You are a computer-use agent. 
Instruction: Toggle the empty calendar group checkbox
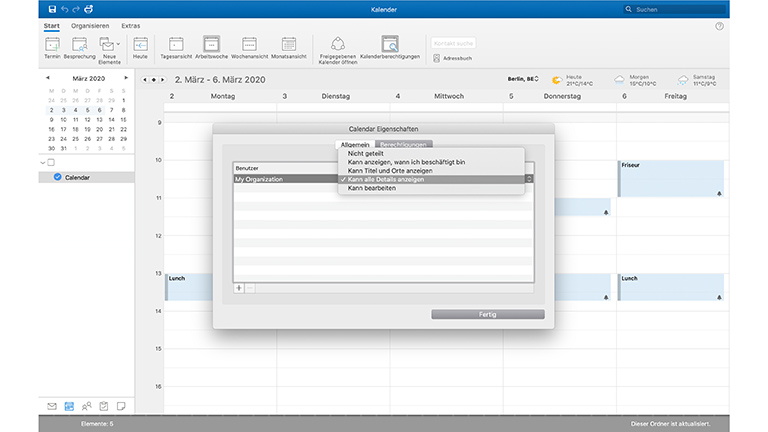pyautogui.click(x=52, y=162)
